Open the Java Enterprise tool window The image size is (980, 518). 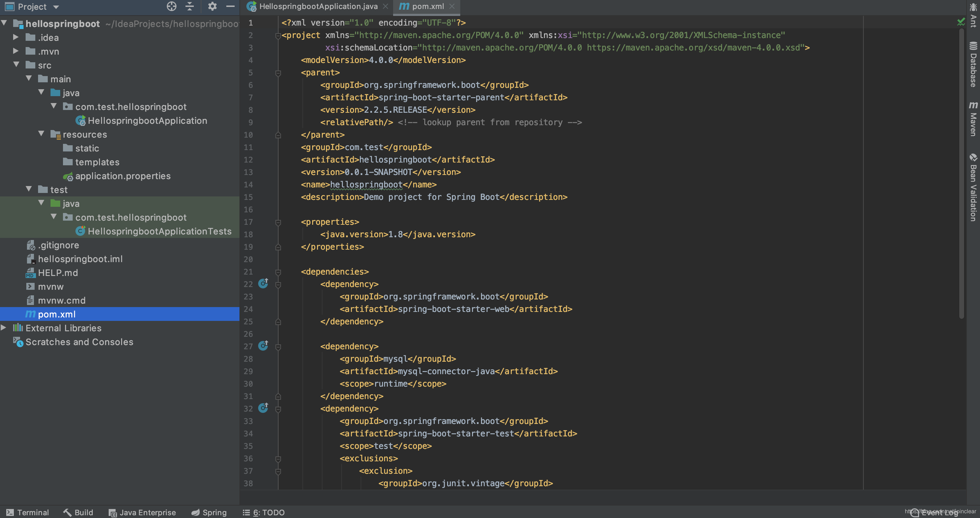(142, 512)
